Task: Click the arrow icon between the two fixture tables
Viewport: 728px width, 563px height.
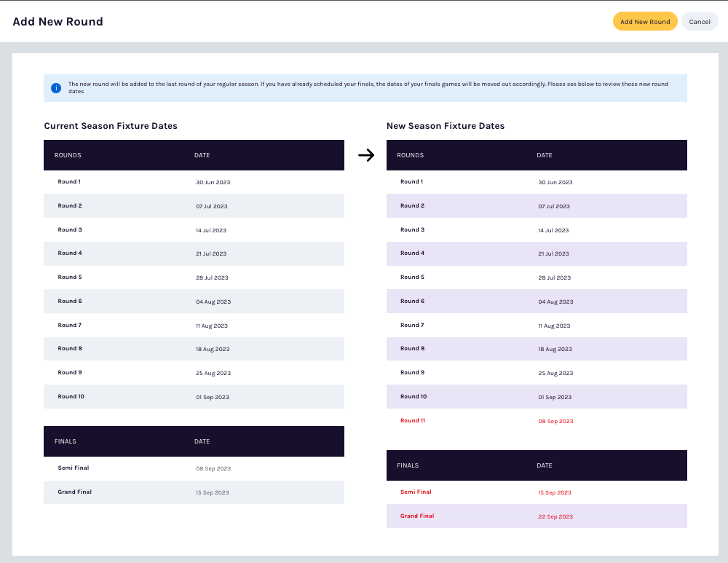Action: (x=365, y=154)
